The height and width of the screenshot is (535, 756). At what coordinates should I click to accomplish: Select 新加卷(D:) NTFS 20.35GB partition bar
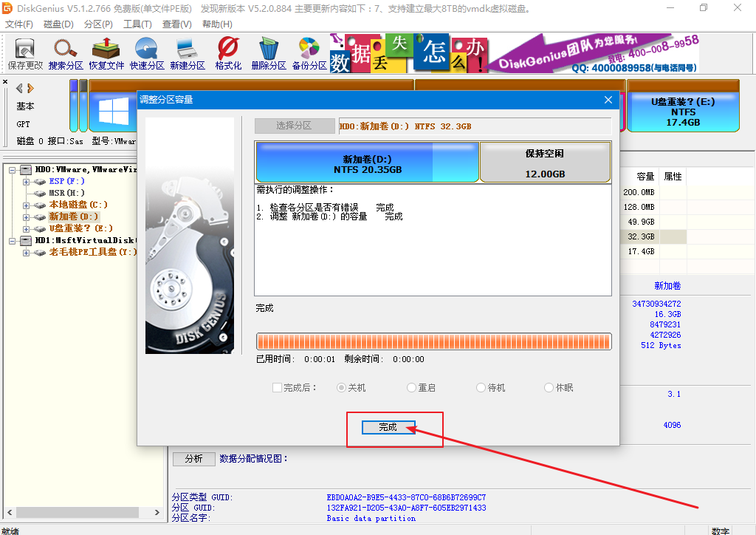[367, 162]
